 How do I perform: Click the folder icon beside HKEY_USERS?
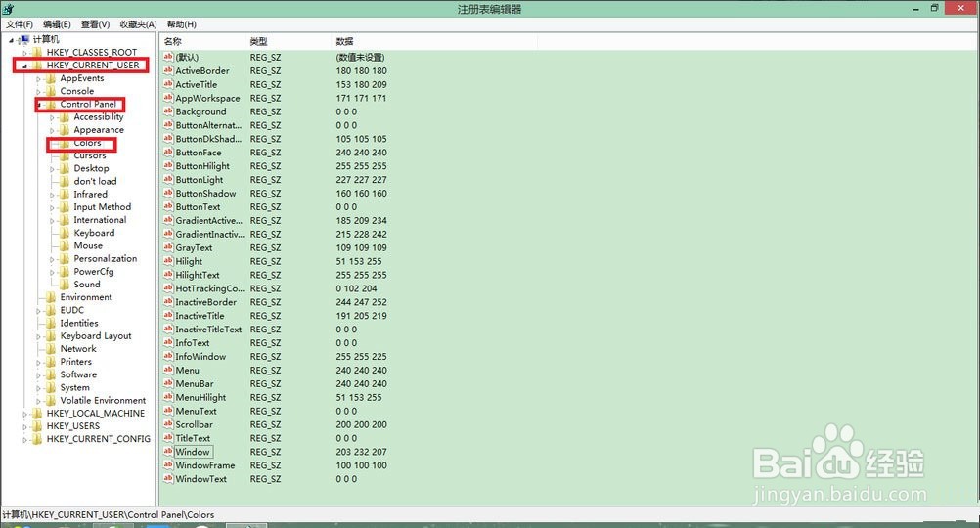coord(37,425)
